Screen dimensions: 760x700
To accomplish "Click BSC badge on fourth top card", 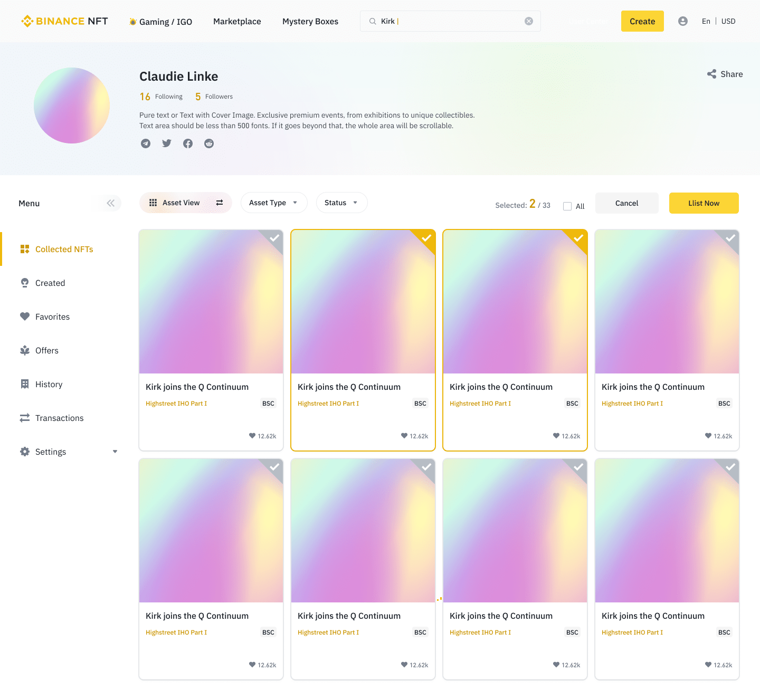I will (x=724, y=404).
